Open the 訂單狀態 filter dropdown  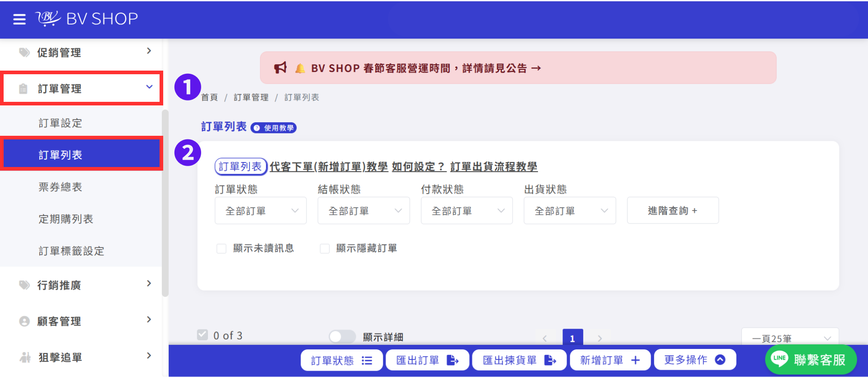point(261,210)
